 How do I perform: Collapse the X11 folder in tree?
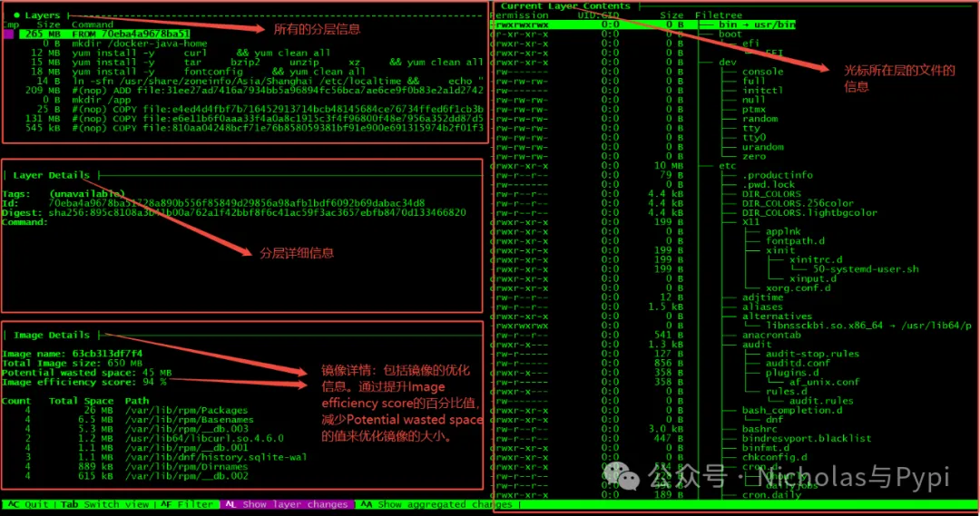[x=750, y=222]
